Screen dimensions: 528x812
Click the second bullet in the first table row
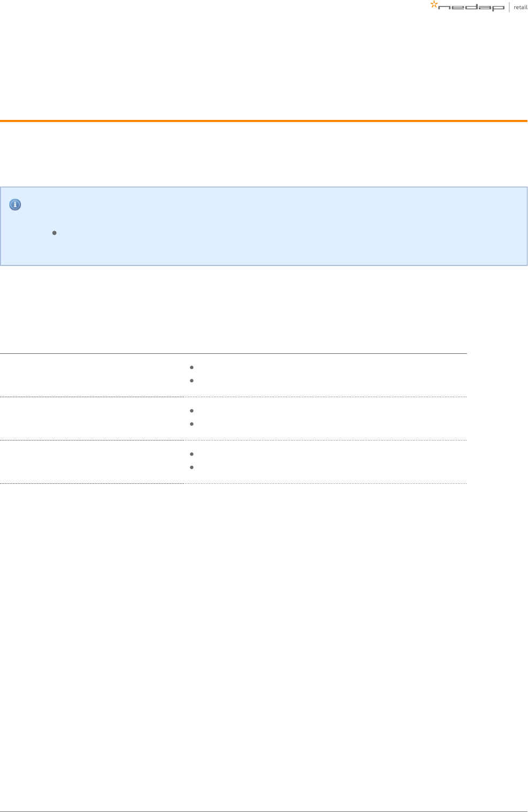point(192,381)
